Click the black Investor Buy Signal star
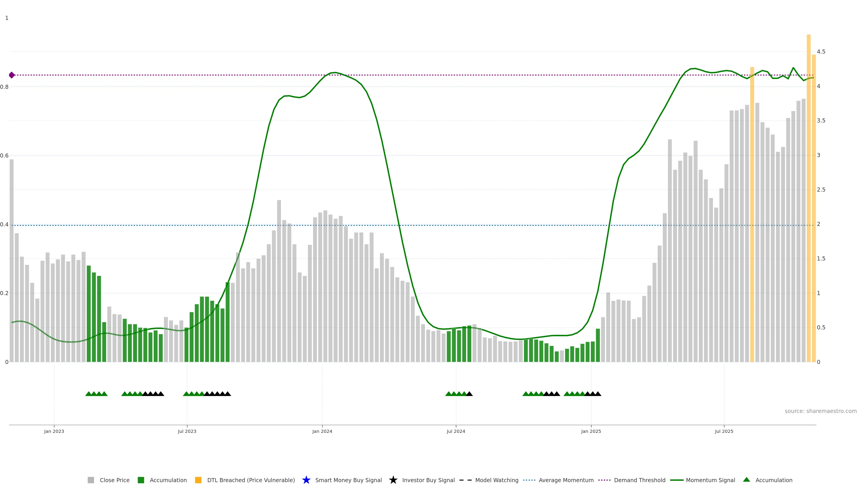Viewport: 868px width, 488px height. pyautogui.click(x=393, y=480)
